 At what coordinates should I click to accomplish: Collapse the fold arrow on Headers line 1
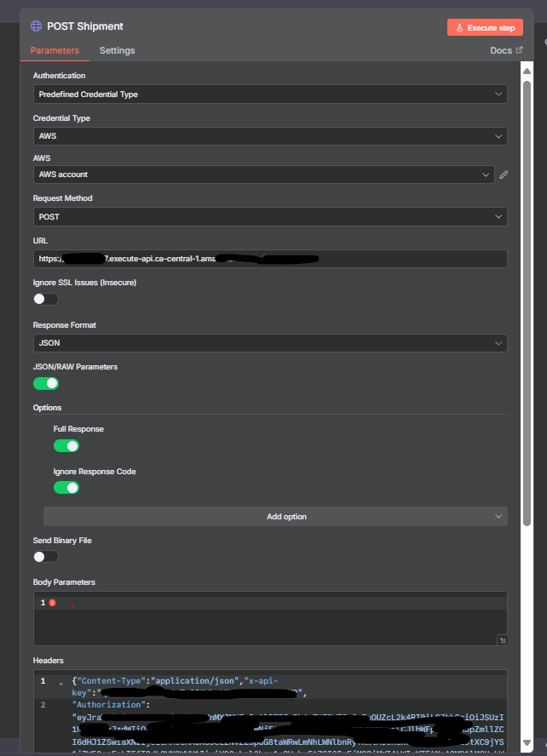(60, 683)
